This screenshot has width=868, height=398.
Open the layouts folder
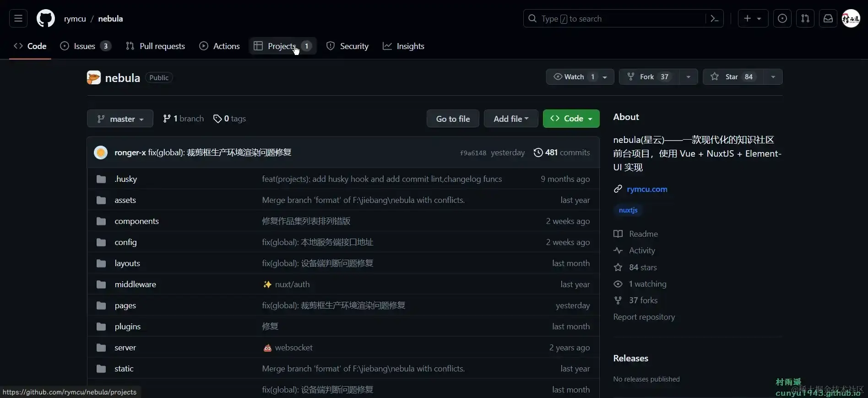[127, 263]
